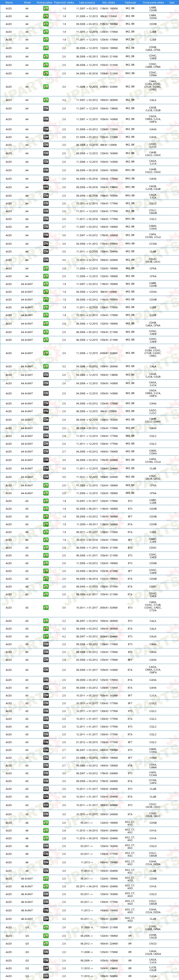Viewport: 179px width, 980px height.
Task: Click the diesel ON icon for A4 8K2 180kW CDUC
Action: [x=46, y=260]
